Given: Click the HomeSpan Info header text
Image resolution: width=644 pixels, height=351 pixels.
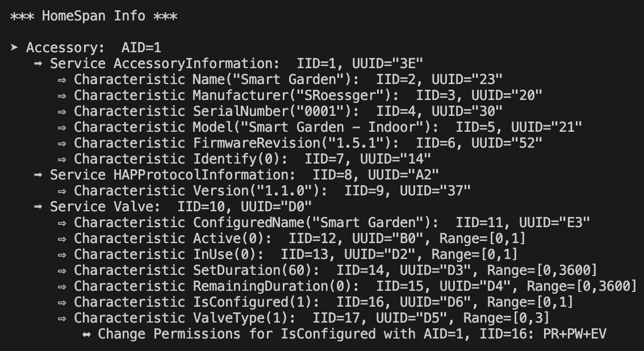Looking at the screenshot, I should click(x=94, y=16).
